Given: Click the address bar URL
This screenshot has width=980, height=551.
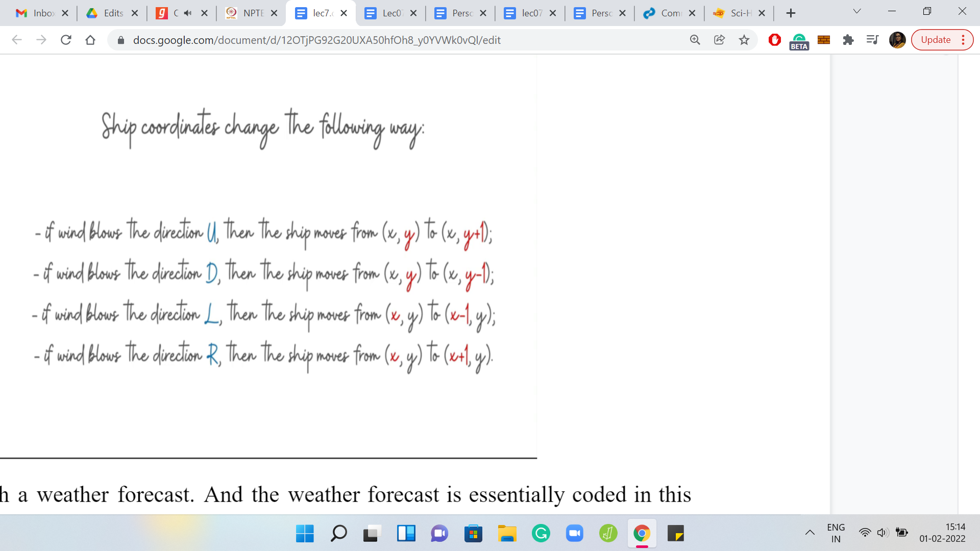Looking at the screenshot, I should pyautogui.click(x=316, y=40).
